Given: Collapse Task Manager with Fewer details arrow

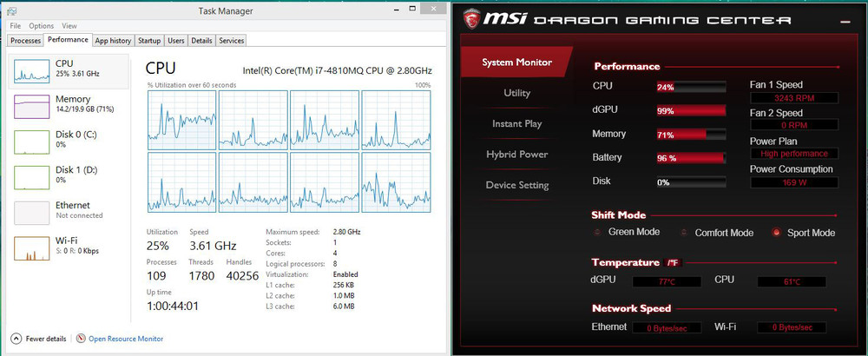Looking at the screenshot, I should coord(16,339).
